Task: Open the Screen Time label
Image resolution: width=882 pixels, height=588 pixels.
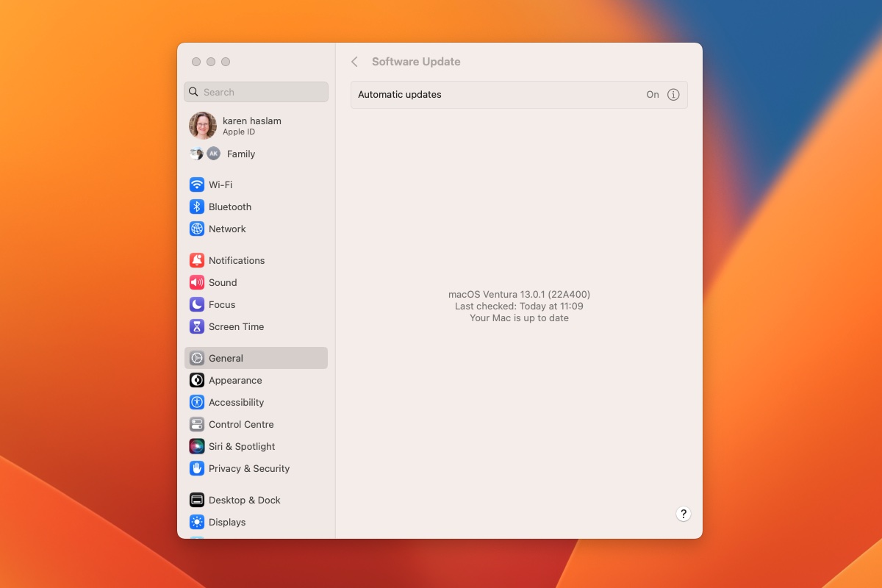Action: coord(236,326)
